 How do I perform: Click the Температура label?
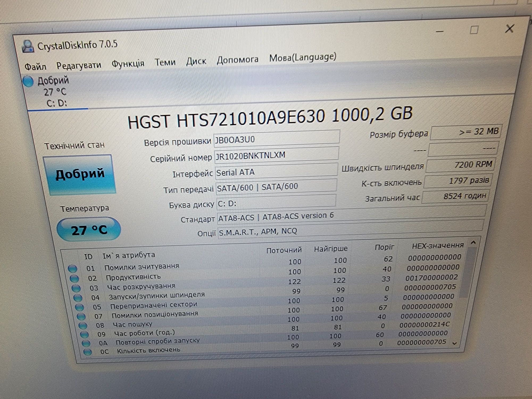pyautogui.click(x=85, y=208)
